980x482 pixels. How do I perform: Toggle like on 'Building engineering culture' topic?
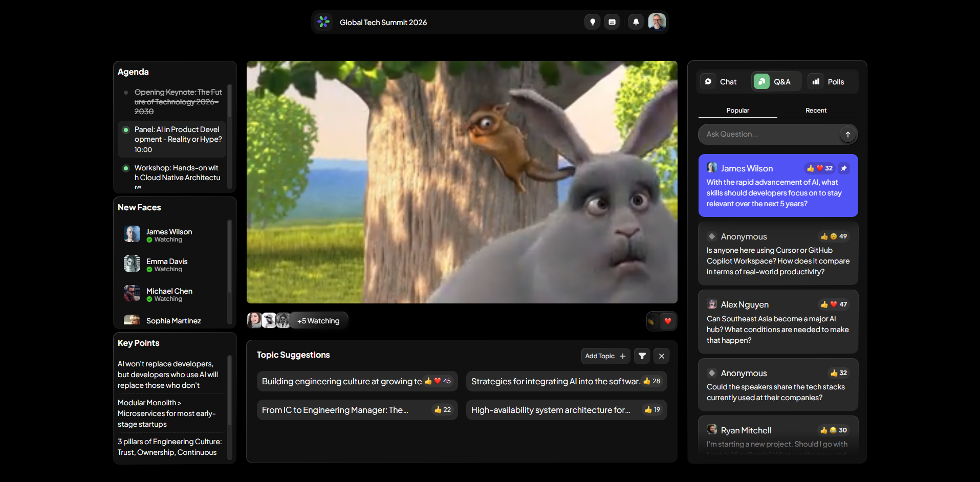438,381
